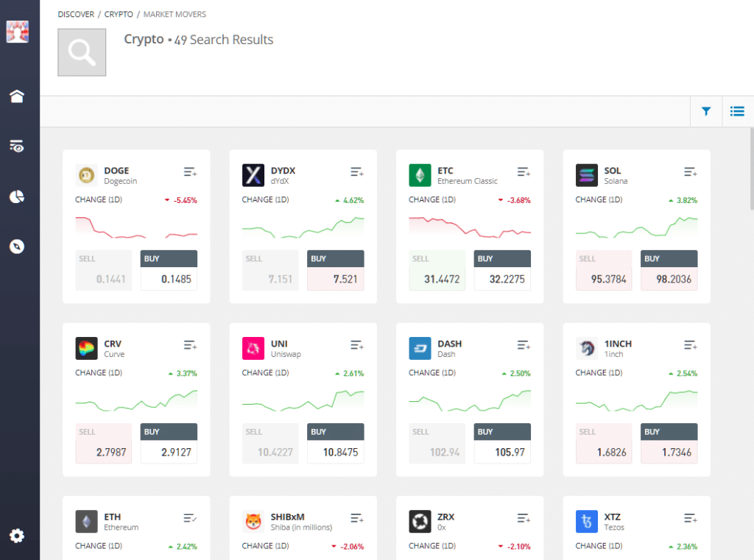Switch to list view icon

point(737,112)
